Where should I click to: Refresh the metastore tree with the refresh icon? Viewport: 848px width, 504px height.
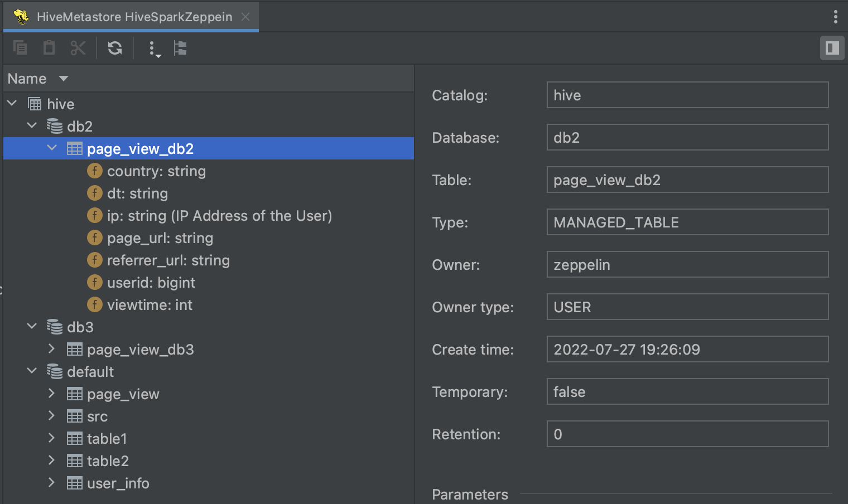pos(114,49)
